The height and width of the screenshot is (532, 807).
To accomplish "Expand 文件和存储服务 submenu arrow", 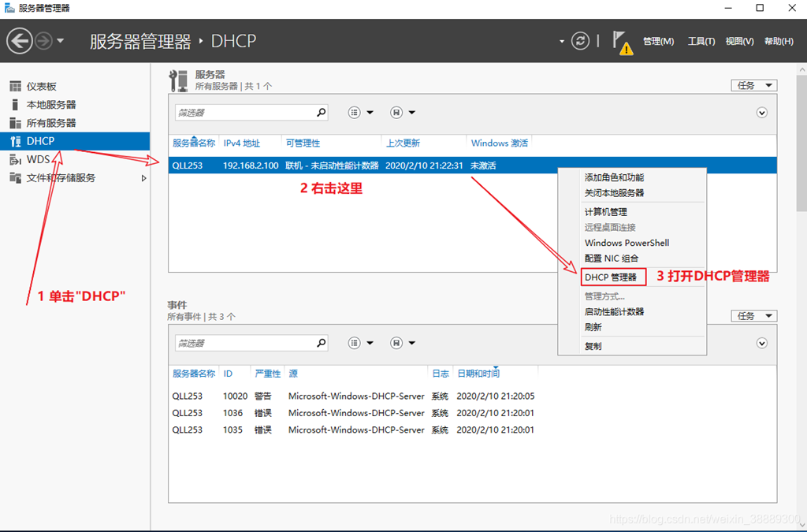I will [x=143, y=178].
